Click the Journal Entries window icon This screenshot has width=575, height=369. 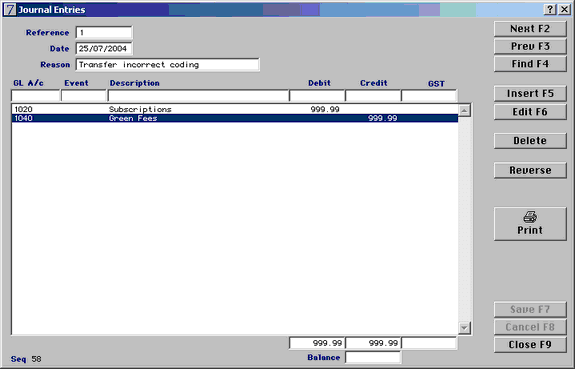tap(10, 10)
